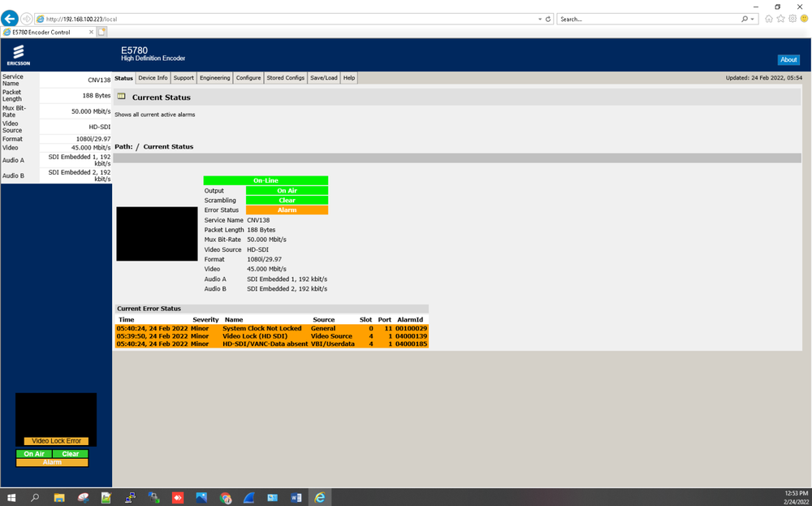812x506 pixels.
Task: Select the System Clock Not Locked alarm row
Action: point(271,329)
